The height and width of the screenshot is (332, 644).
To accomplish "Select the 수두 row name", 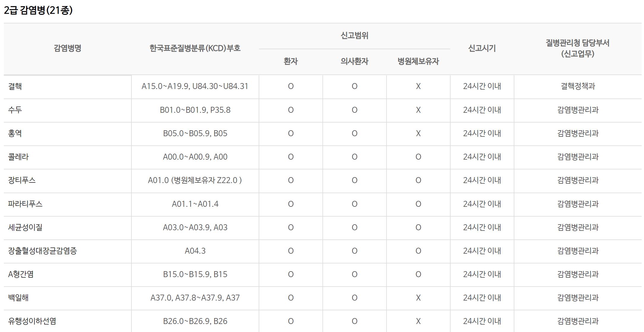I will pos(15,110).
